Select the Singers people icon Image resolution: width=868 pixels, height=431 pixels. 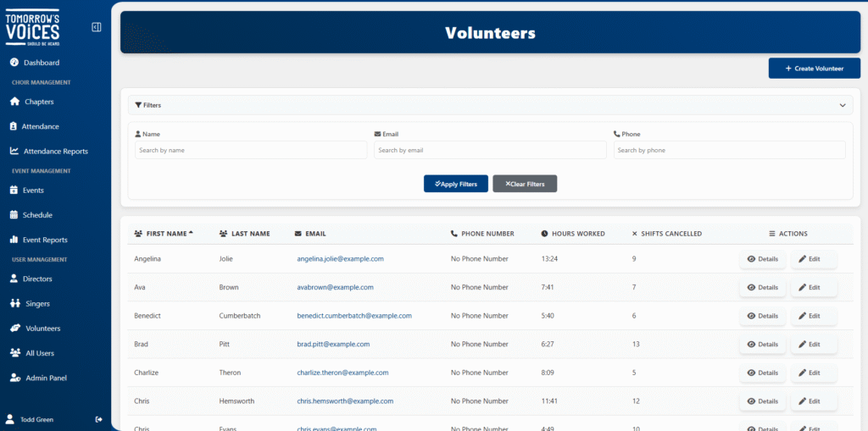click(14, 303)
